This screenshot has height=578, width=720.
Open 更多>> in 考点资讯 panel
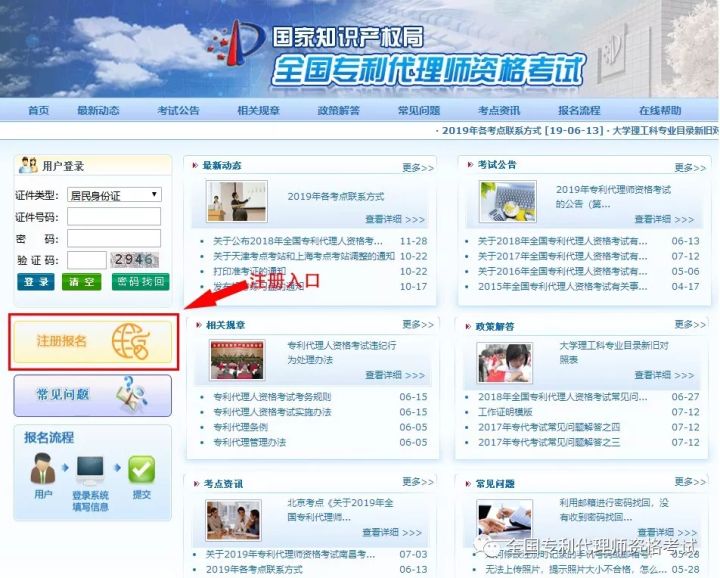click(418, 481)
